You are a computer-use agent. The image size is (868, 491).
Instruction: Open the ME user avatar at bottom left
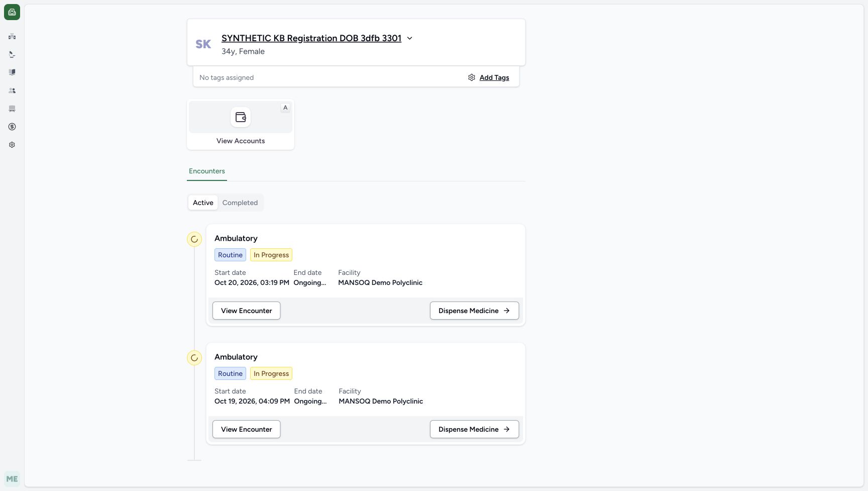12,479
